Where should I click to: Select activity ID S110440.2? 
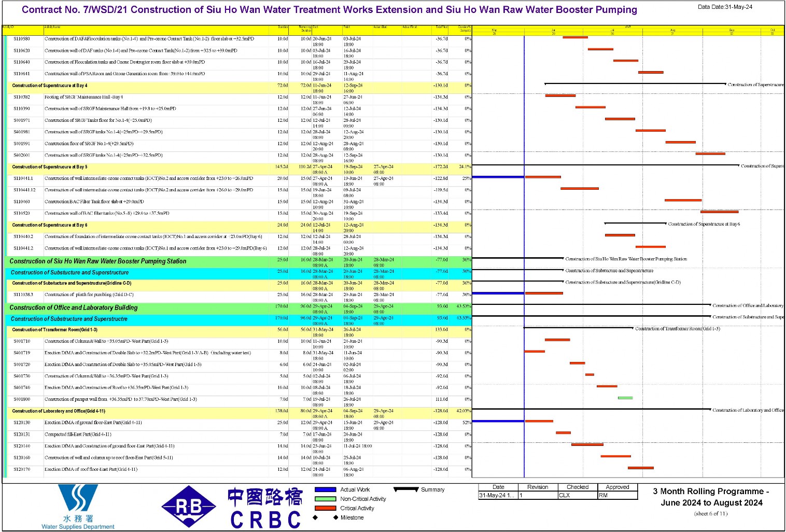pyautogui.click(x=23, y=236)
